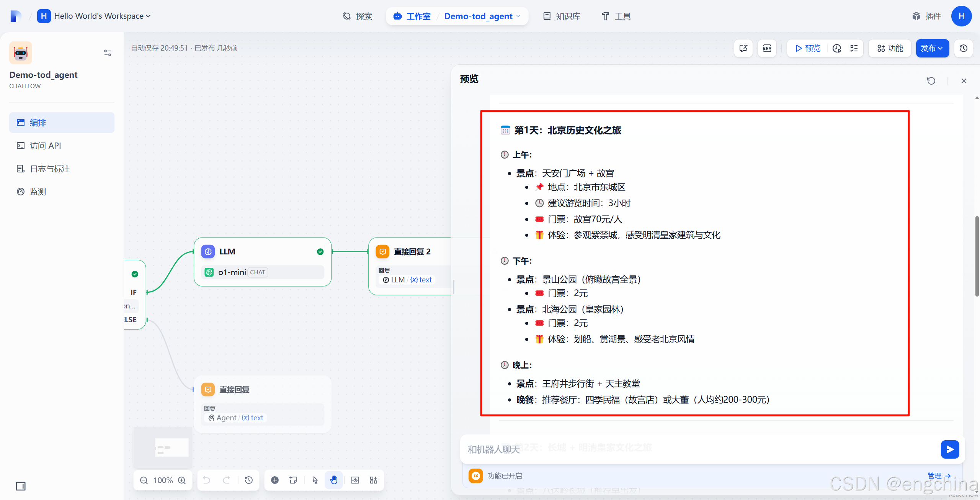Restart the preview conversation icon

(931, 81)
